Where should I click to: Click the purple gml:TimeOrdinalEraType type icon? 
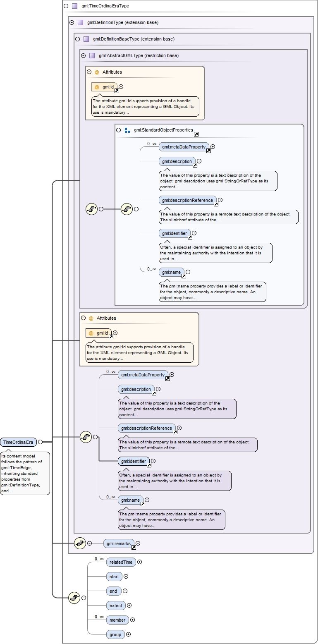(74, 6)
